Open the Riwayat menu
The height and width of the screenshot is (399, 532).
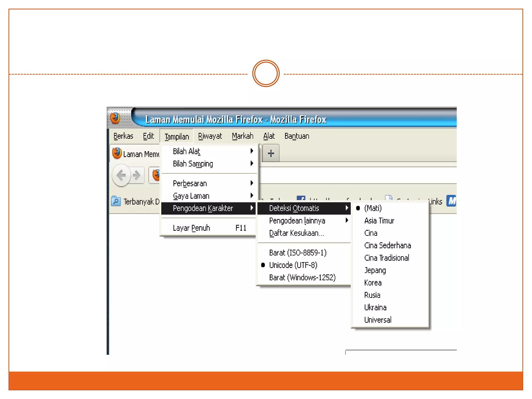[x=210, y=136]
